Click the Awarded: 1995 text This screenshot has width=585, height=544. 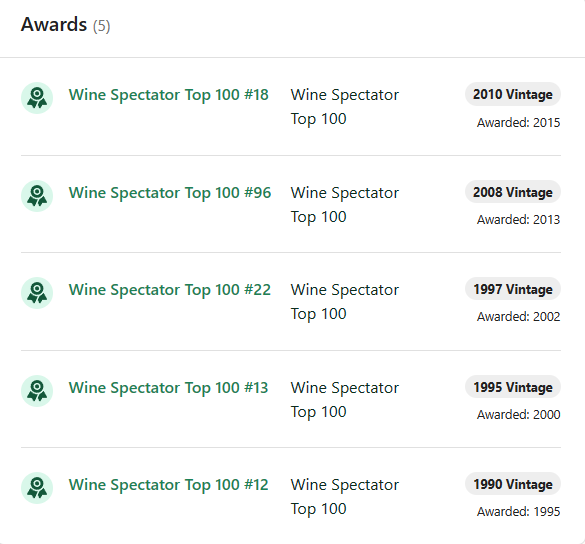pos(519,511)
